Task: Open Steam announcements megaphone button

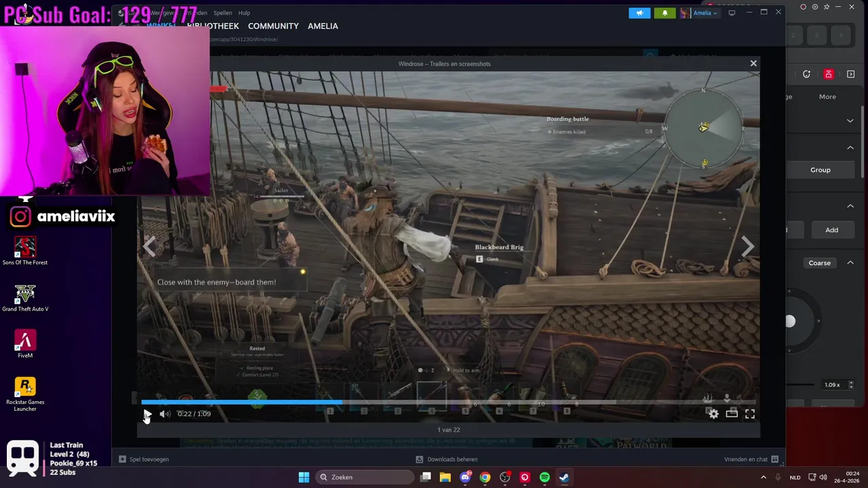Action: [639, 13]
